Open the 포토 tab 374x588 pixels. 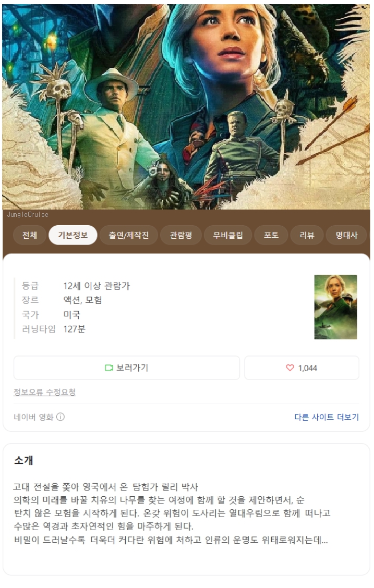pos(271,235)
